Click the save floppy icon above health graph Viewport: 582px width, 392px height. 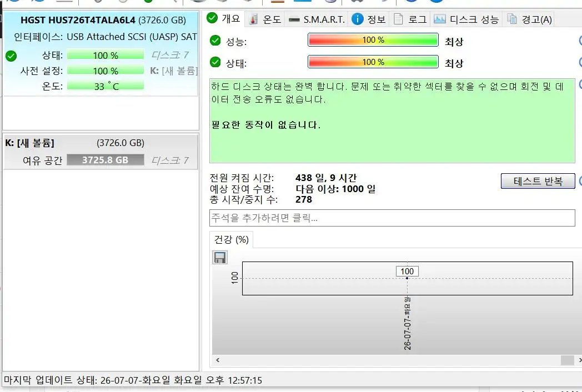tap(220, 257)
